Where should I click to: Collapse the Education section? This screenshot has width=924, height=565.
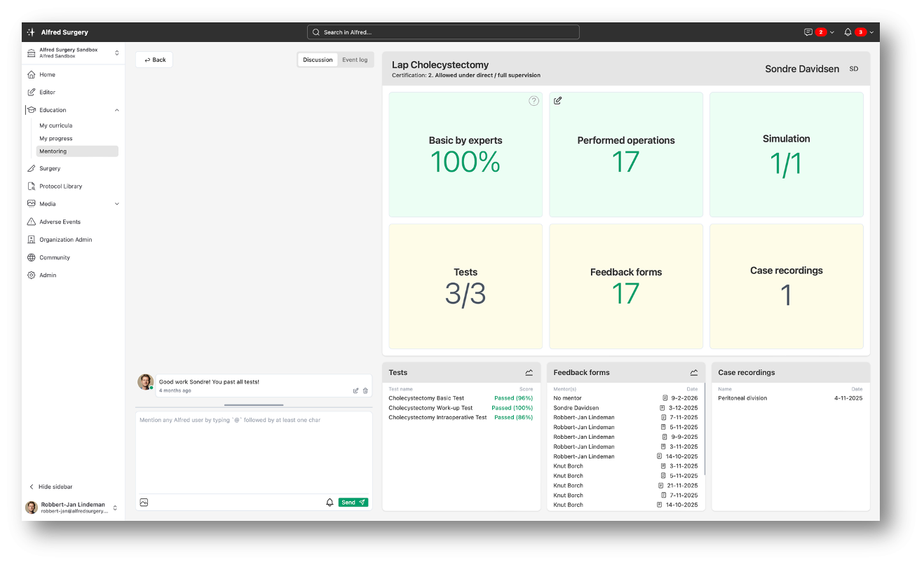tap(116, 110)
